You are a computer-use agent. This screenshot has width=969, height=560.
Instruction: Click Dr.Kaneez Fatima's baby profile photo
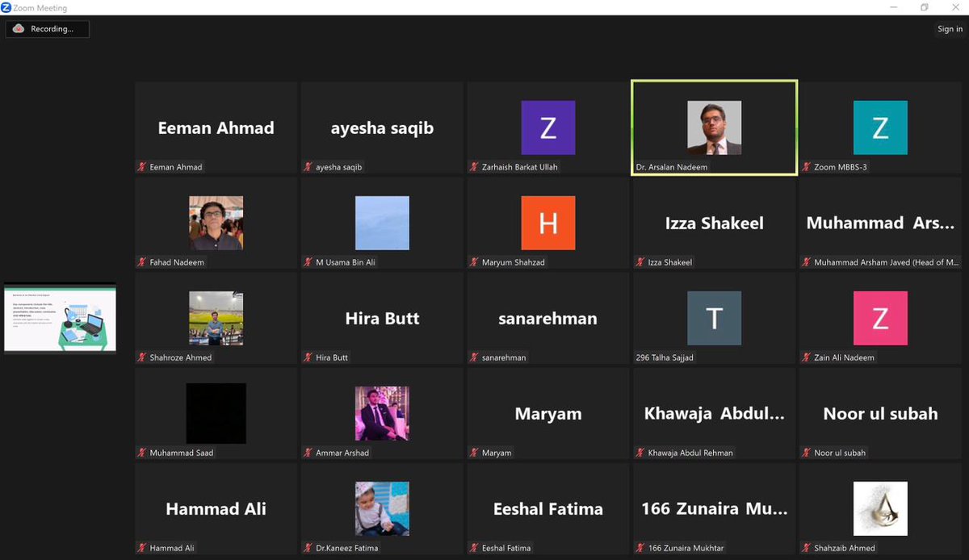382,508
